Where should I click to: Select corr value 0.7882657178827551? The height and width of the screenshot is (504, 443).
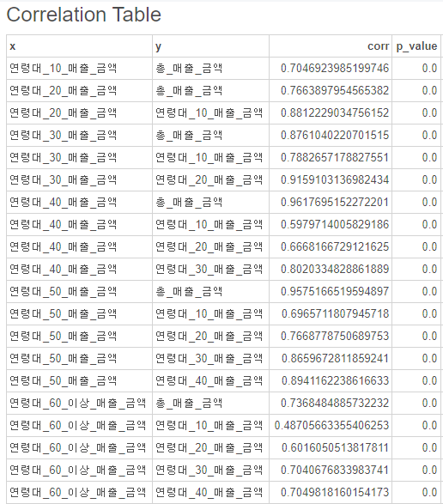[x=335, y=158]
